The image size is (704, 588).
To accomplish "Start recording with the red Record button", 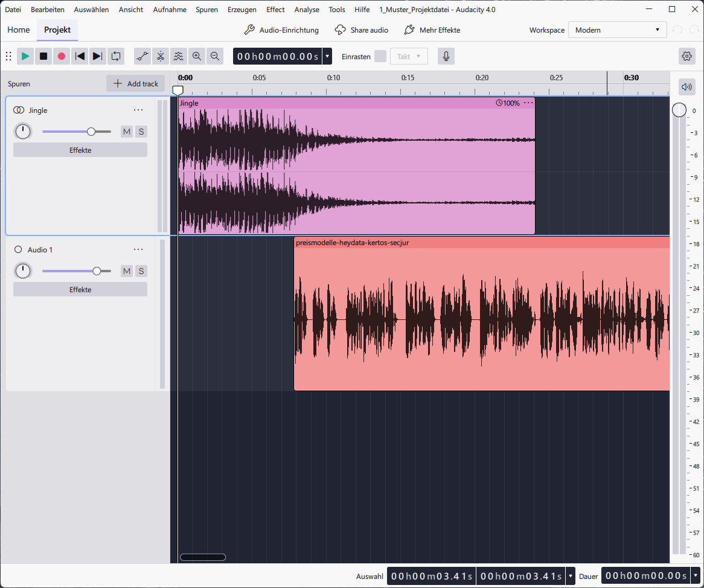I will 62,56.
